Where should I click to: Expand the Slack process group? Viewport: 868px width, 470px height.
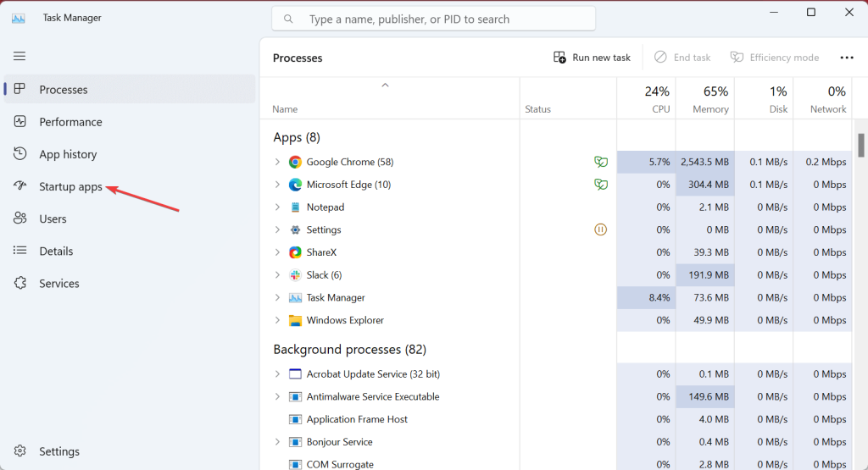tap(277, 275)
